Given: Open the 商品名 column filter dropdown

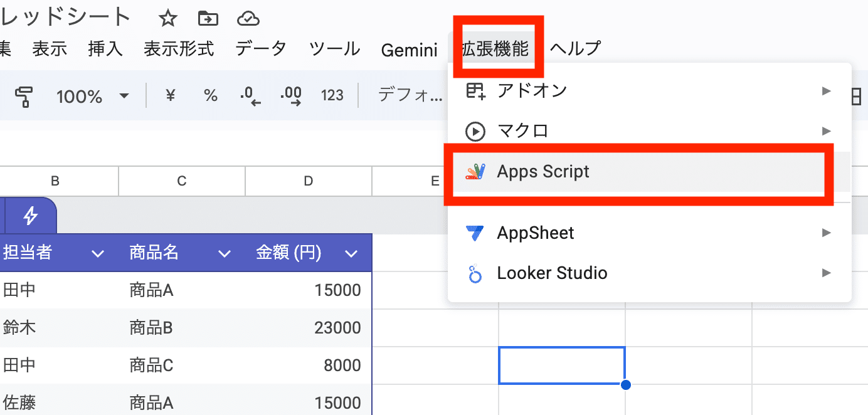Looking at the screenshot, I should coord(225,253).
